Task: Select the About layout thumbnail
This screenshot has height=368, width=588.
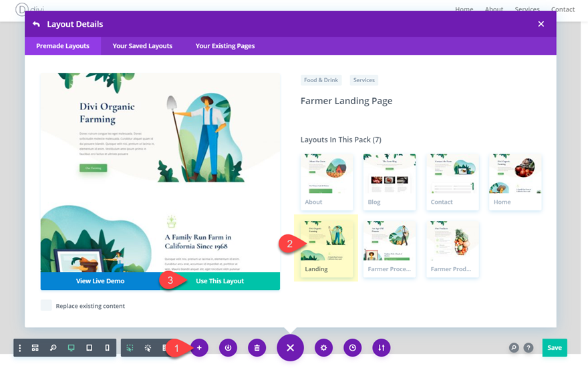Action: coord(327,182)
